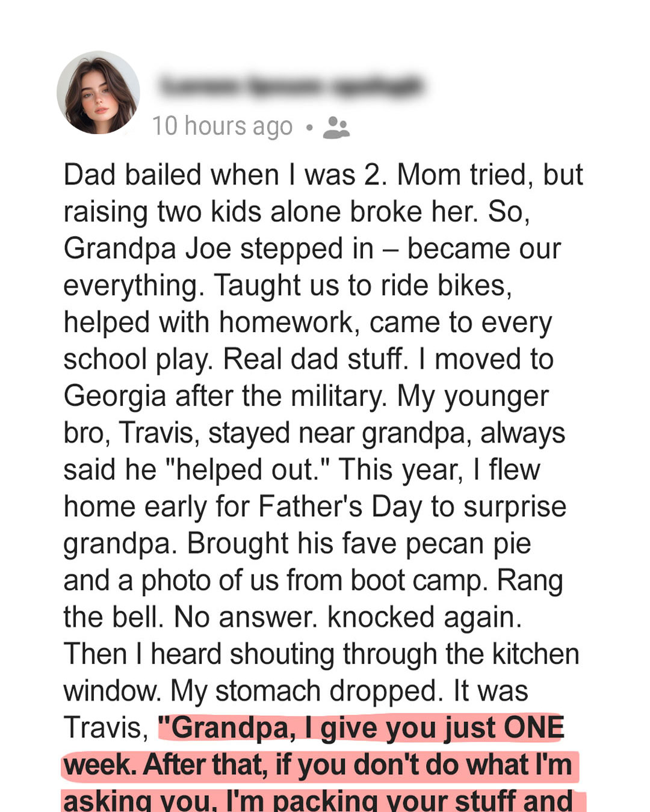Click the phrase "Real dad stuff."
This screenshot has height=812, width=650.
click(316, 360)
